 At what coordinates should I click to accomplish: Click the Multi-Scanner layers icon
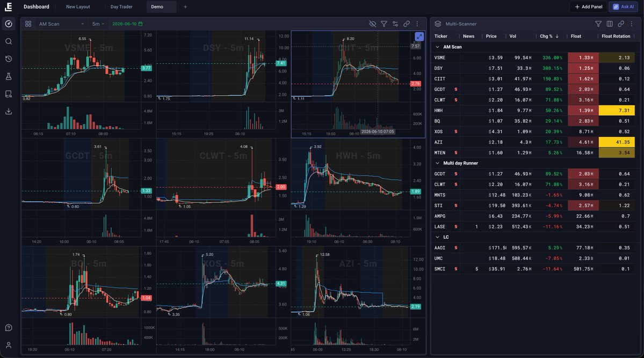(438, 24)
